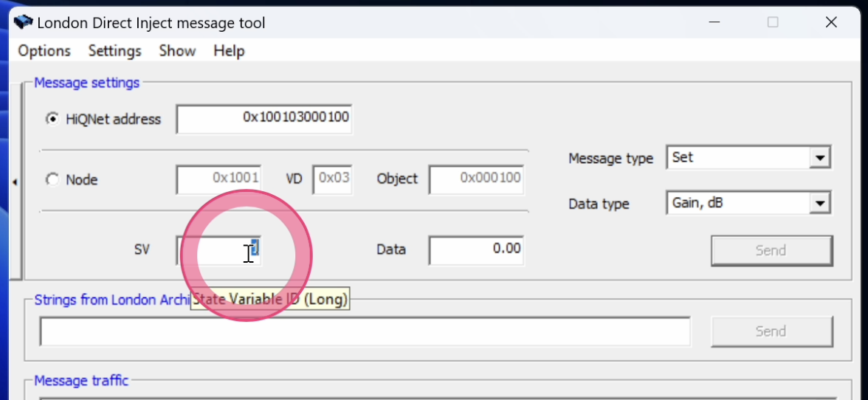Viewport: 868px width, 400px height.
Task: Click the Node field showing 0x1001
Action: 218,179
